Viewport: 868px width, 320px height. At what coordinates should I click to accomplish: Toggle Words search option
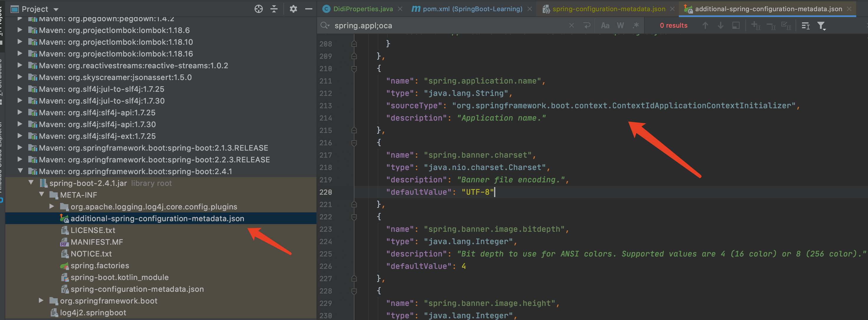[620, 26]
